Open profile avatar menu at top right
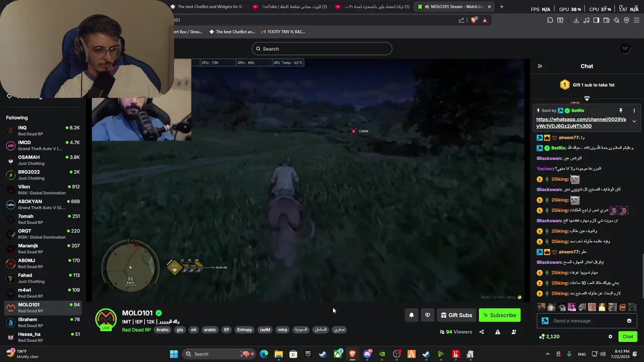This screenshot has height=362, width=644. (x=625, y=49)
